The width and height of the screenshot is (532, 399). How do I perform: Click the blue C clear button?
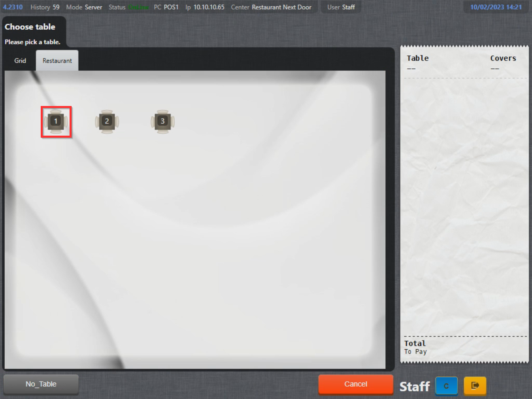(446, 386)
